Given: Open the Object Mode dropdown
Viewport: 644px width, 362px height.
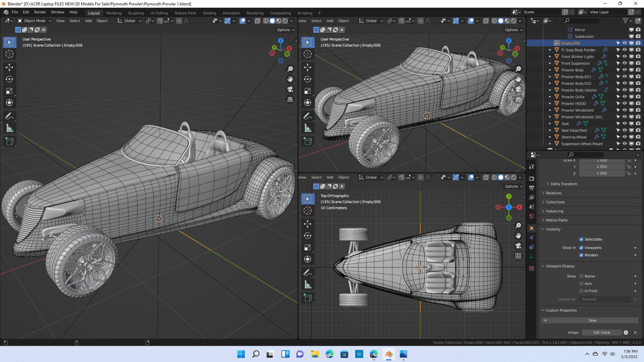Looking at the screenshot, I should [34, 21].
